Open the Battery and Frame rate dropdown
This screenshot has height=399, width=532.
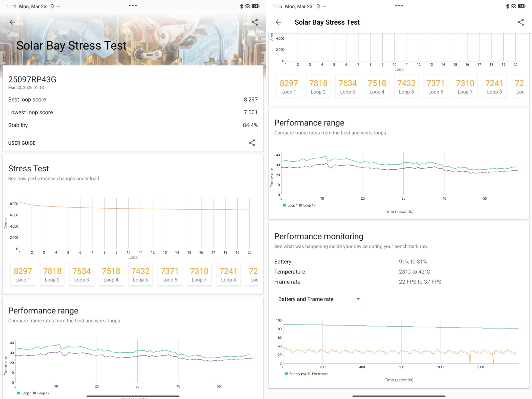[319, 299]
